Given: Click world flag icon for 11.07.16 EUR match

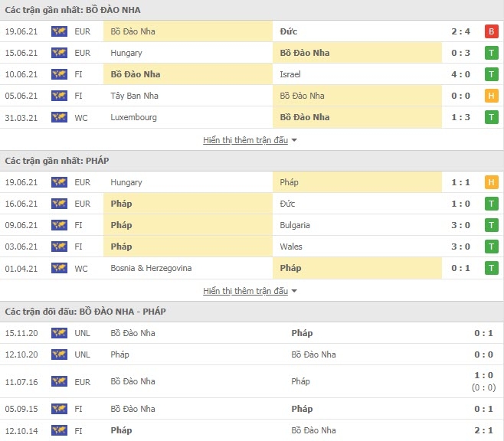Looking at the screenshot, I should [x=59, y=381].
